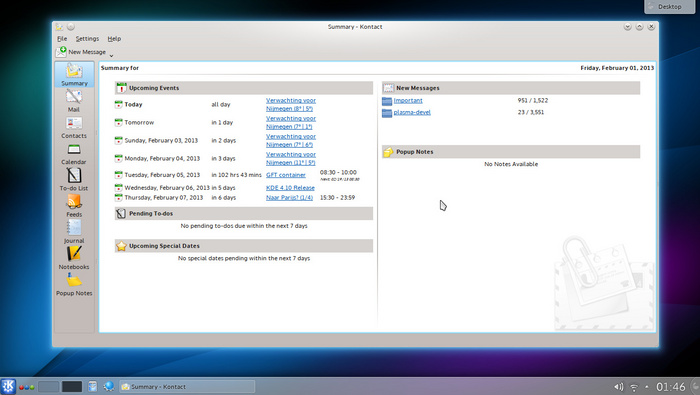Select the '08:30 - 10:00' event time
Image resolution: width=700 pixels, height=395 pixels.
338,172
